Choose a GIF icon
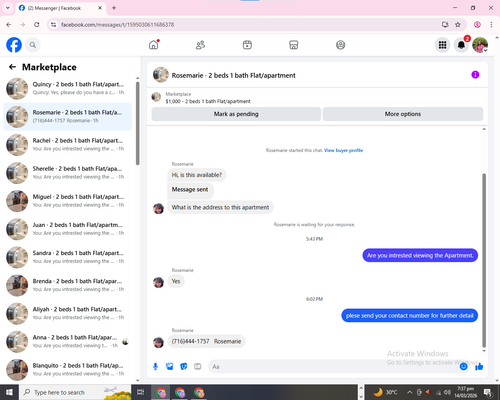 [x=198, y=367]
